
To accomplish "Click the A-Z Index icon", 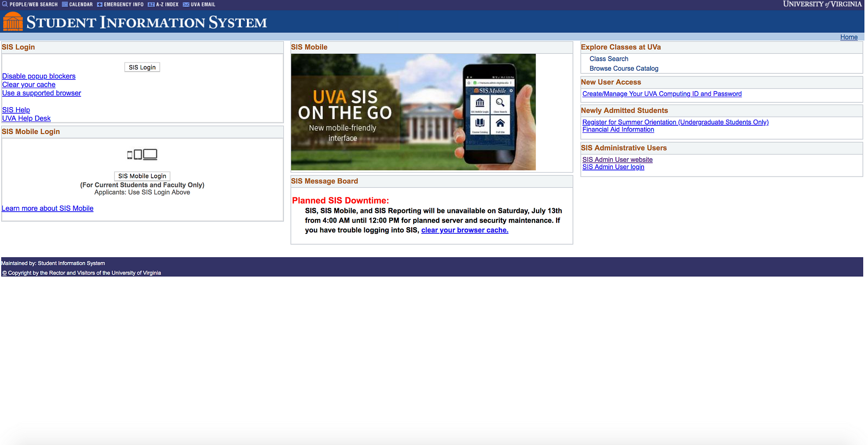I will pos(151,4).
